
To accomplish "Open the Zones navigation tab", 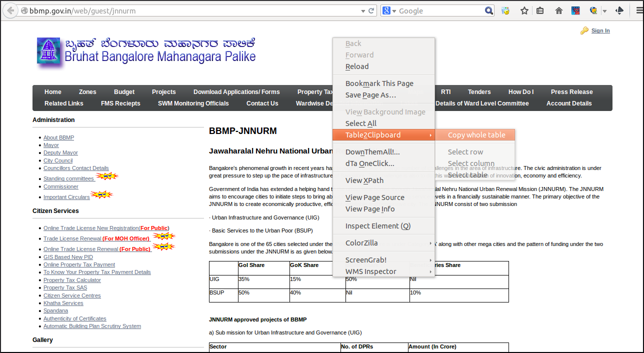I will click(x=87, y=92).
